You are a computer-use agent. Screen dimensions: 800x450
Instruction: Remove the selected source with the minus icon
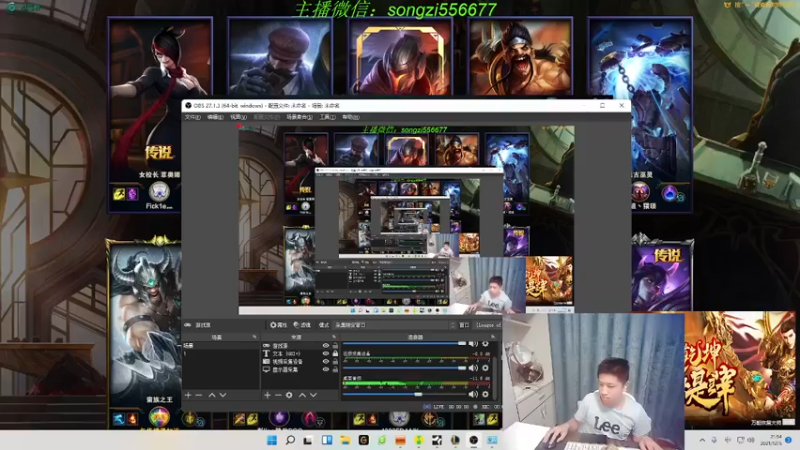pyautogui.click(x=278, y=395)
